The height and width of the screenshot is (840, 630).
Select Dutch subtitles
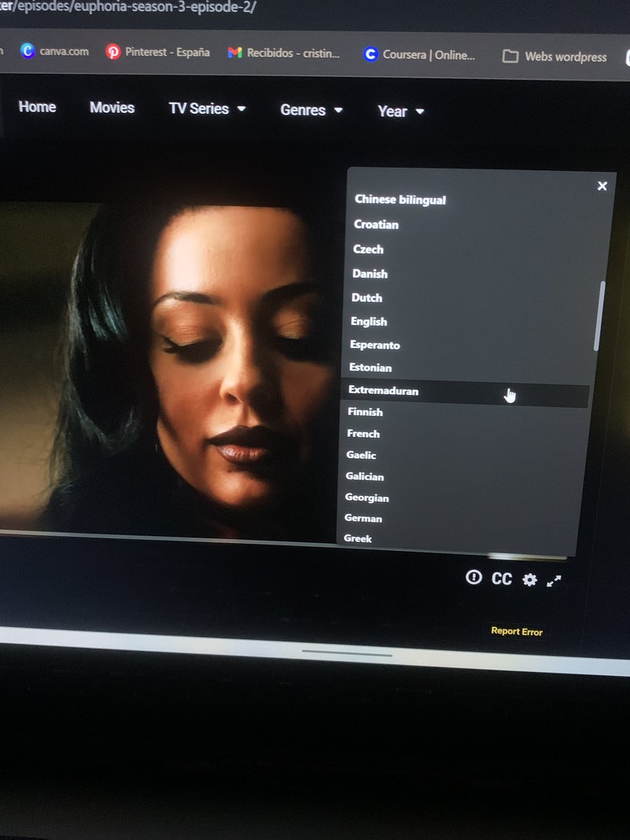(x=367, y=297)
